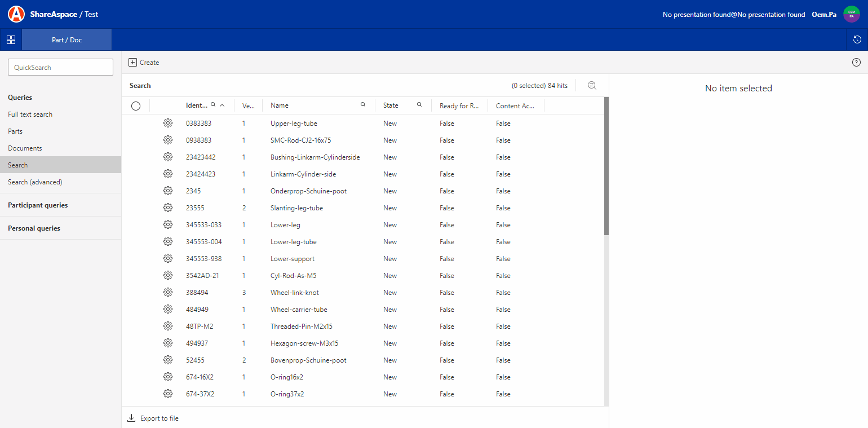Click the ShareAspace logo
Viewport: 868px width, 428px height.
point(16,14)
